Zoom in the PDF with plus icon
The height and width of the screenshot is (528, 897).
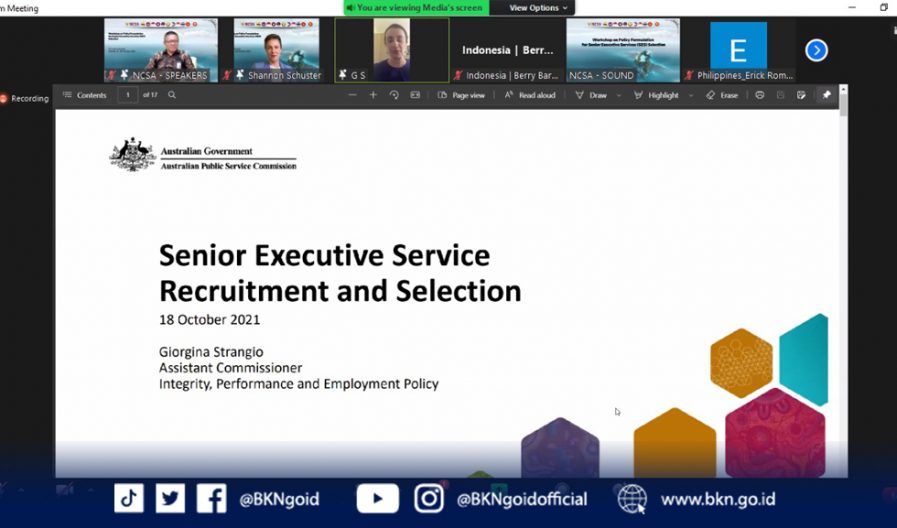pos(373,95)
